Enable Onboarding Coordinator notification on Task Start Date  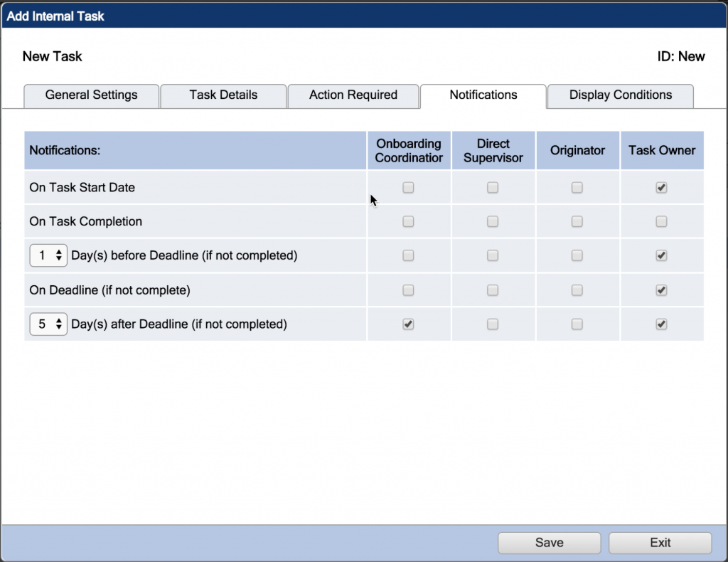click(409, 187)
